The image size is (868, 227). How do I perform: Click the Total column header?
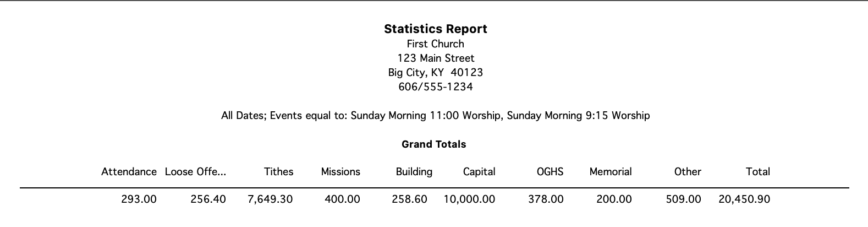757,172
